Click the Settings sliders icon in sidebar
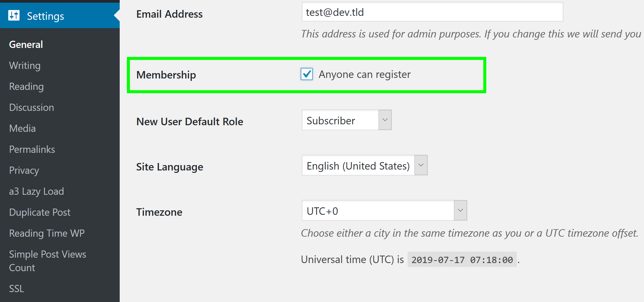The height and width of the screenshot is (302, 644). coord(14,15)
